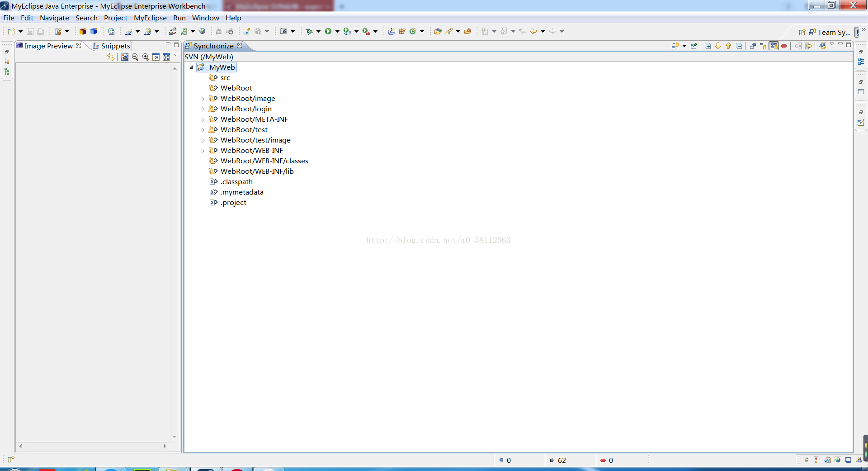Click Show Change Sets icon
The height and width of the screenshot is (471, 868).
click(x=822, y=46)
